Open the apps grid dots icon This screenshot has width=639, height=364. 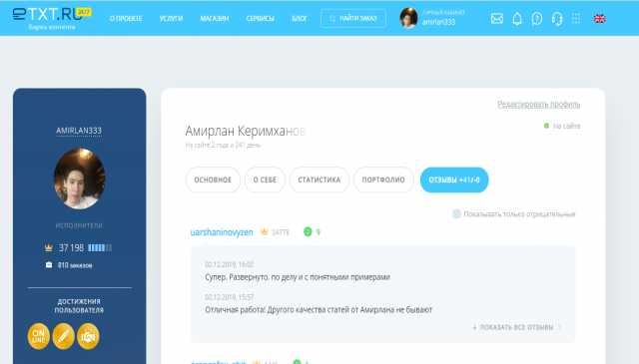coord(576,18)
